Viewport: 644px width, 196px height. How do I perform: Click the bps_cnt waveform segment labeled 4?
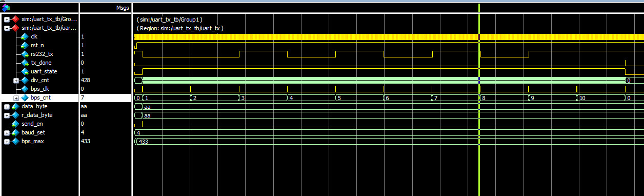point(311,97)
